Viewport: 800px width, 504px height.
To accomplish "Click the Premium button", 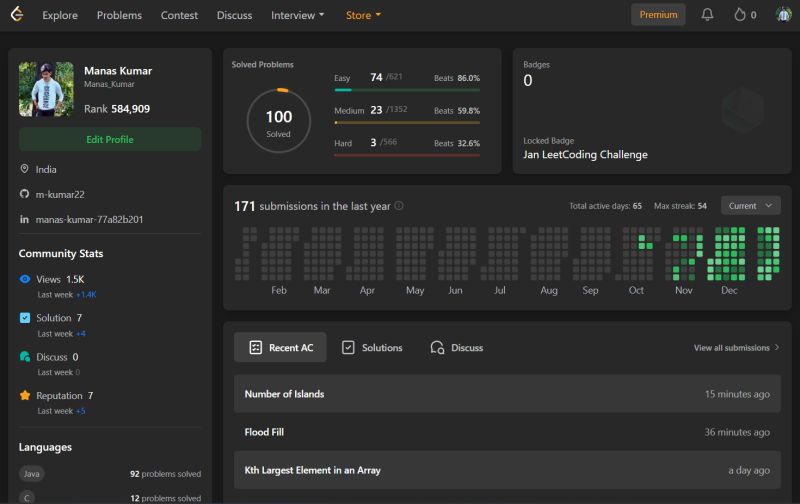I will tap(658, 15).
